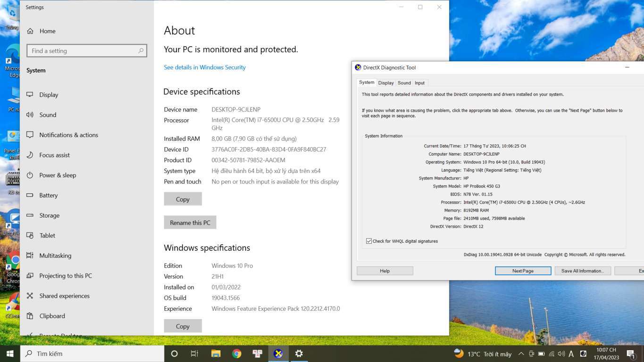Open volume control in system tray
The image size is (644, 362).
pos(561,354)
